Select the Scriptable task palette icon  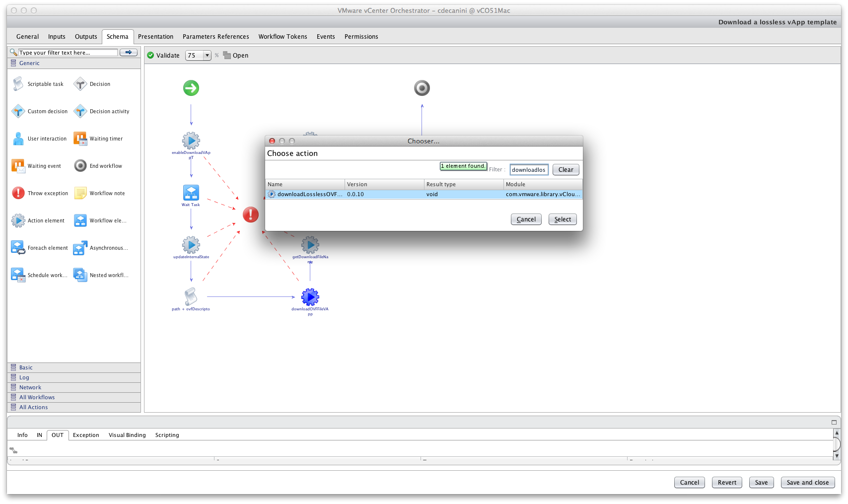18,84
